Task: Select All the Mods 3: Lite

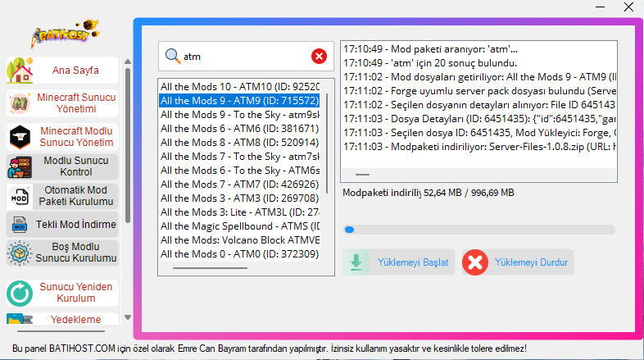Action: [x=239, y=212]
